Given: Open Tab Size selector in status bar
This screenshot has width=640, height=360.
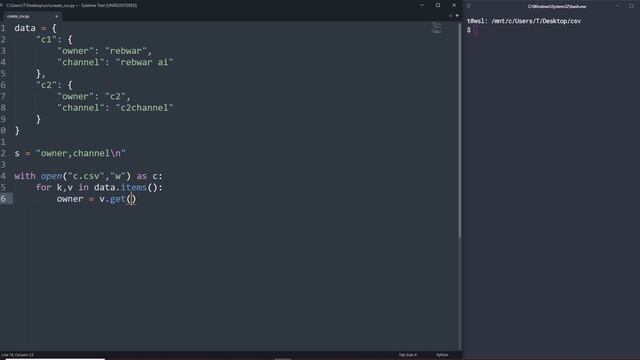Looking at the screenshot, I should (407, 355).
